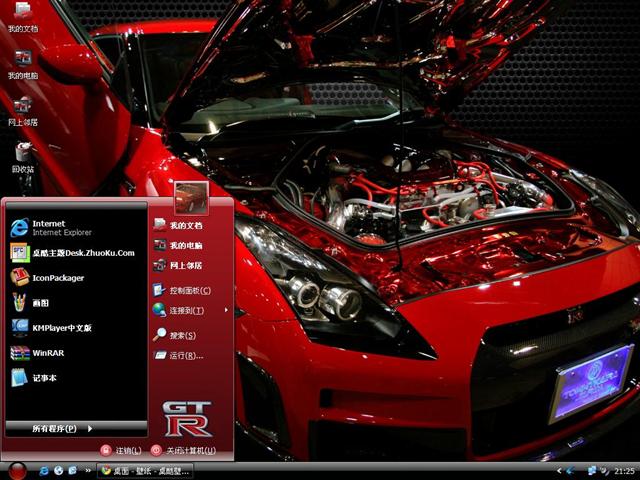This screenshot has height=480, width=640.
Task: Click the 注销(L) log off button
Action: point(122,450)
